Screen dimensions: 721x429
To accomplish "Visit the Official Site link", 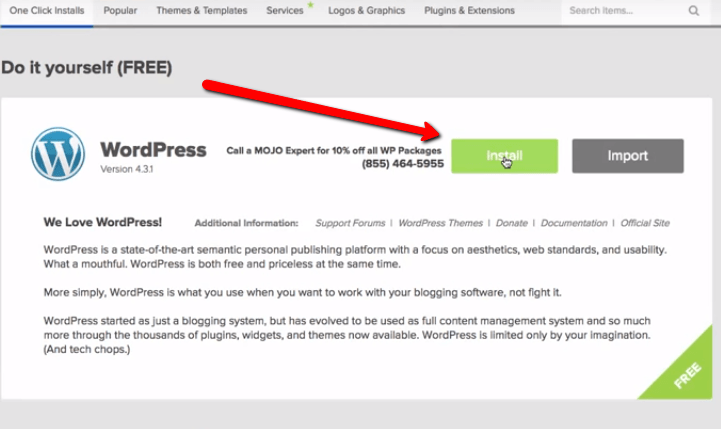I will [x=645, y=223].
